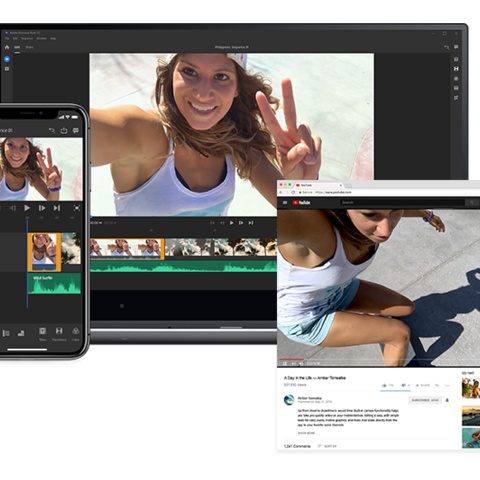Open the Titles panel icon on laptop right rail
This screenshot has width=480, height=480.
(456, 59)
